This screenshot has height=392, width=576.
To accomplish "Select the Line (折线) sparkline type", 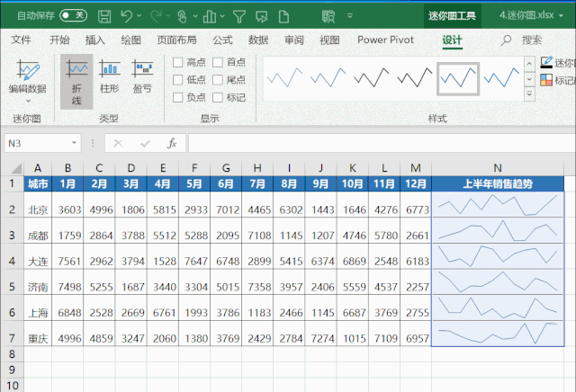I will 76,82.
